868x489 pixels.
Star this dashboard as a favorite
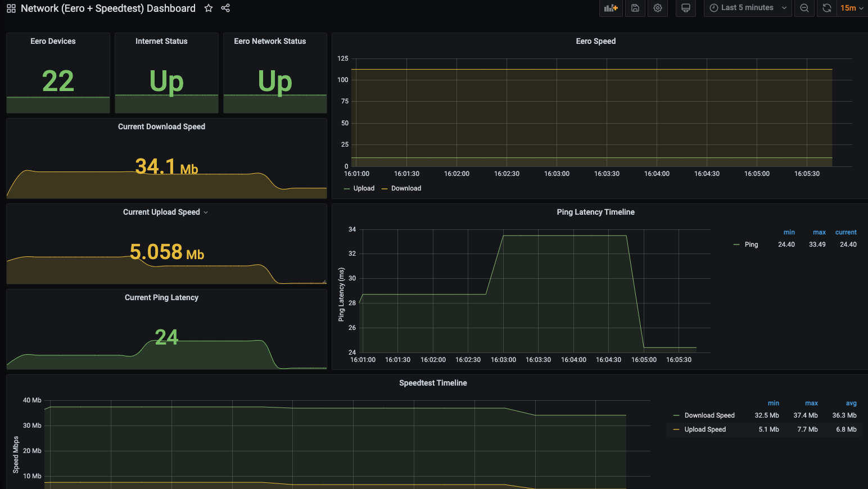(209, 8)
